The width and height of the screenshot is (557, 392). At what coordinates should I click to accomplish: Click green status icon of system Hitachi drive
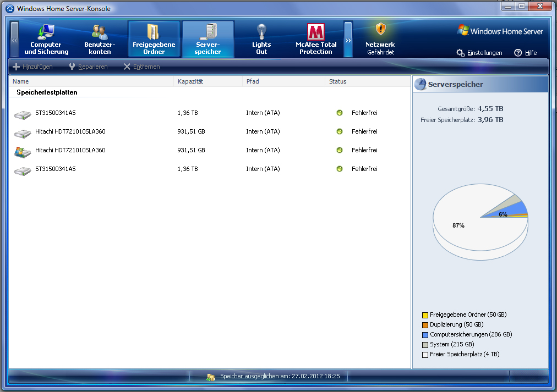pyautogui.click(x=340, y=150)
